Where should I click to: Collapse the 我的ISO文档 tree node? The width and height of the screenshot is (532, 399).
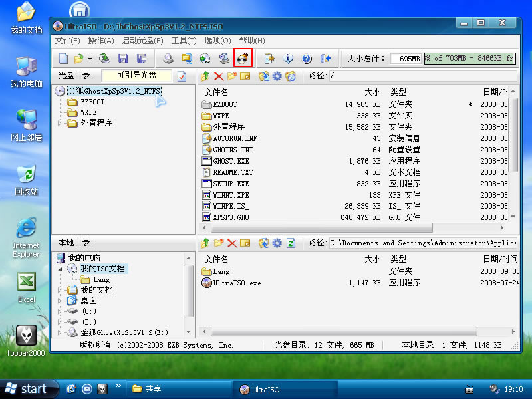pyautogui.click(x=60, y=269)
